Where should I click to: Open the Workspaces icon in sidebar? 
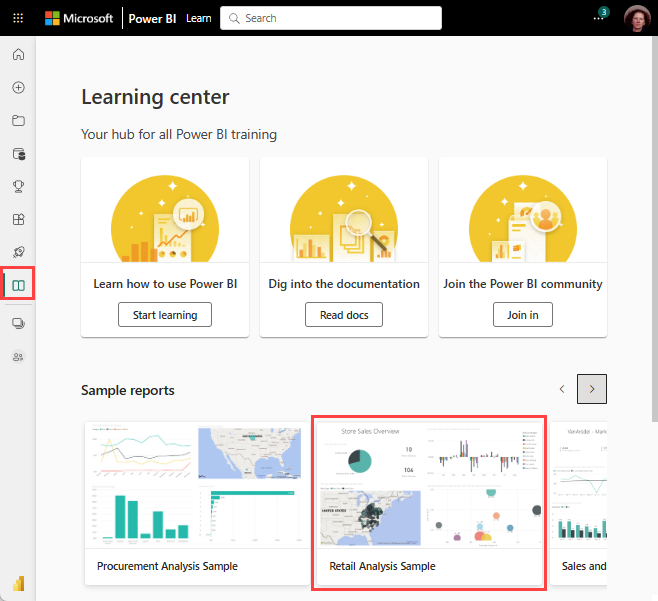click(18, 323)
